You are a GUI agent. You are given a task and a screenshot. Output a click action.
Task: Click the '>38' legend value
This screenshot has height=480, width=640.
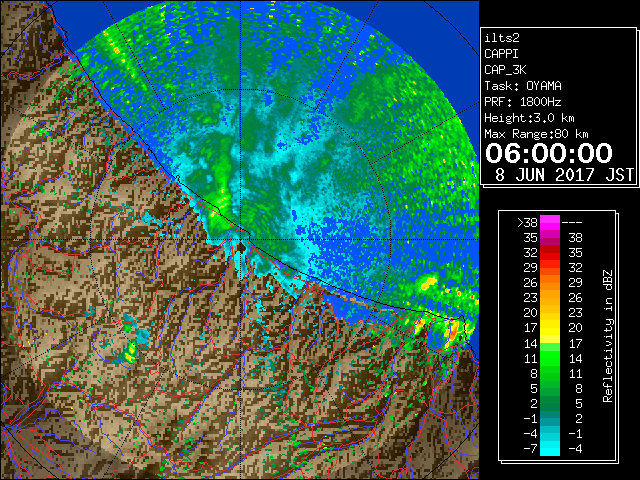(527, 222)
